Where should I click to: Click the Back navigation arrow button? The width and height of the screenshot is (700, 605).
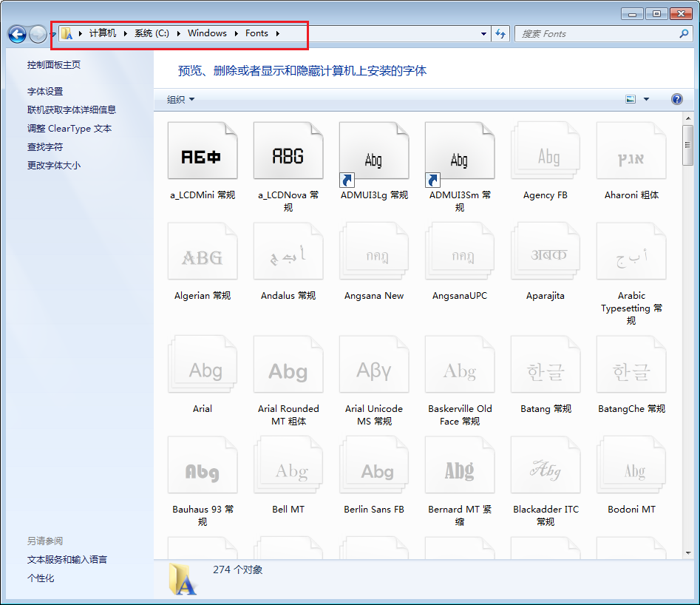(17, 34)
